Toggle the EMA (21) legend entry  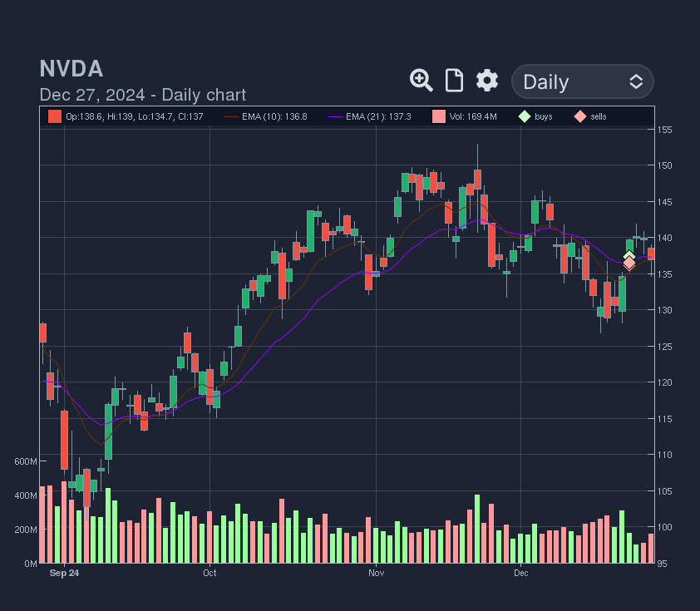point(370,116)
